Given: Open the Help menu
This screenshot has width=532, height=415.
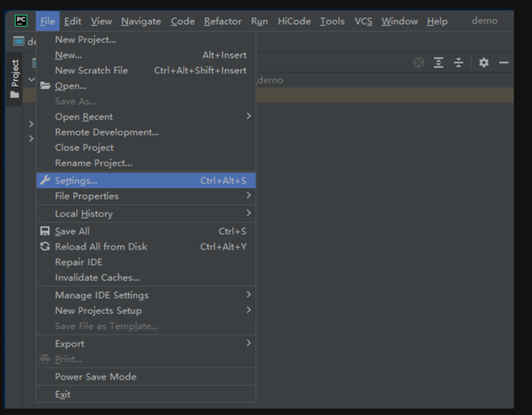Looking at the screenshot, I should coord(437,21).
